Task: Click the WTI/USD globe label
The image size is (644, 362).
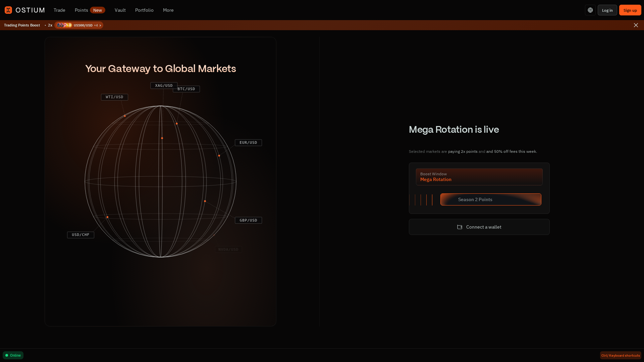Action: click(x=114, y=97)
